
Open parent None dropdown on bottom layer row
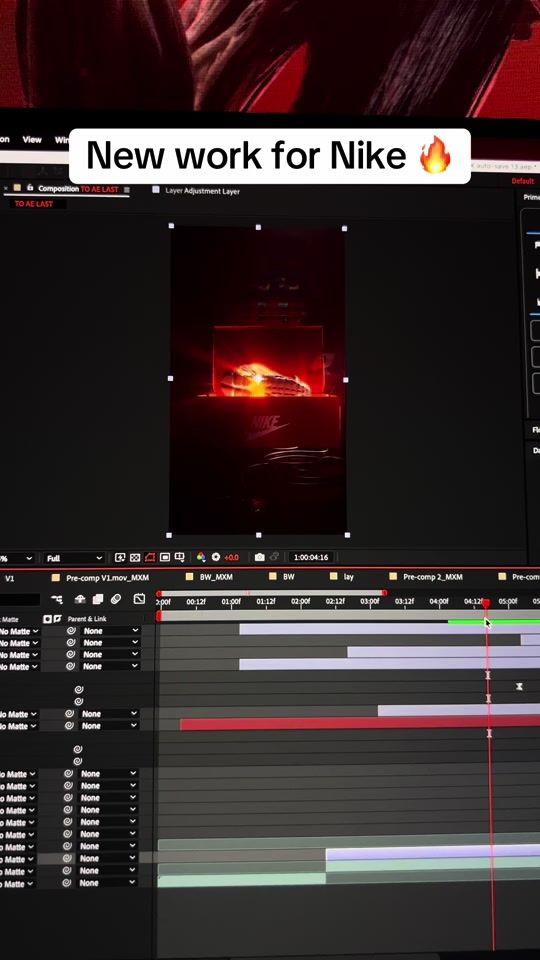point(107,883)
